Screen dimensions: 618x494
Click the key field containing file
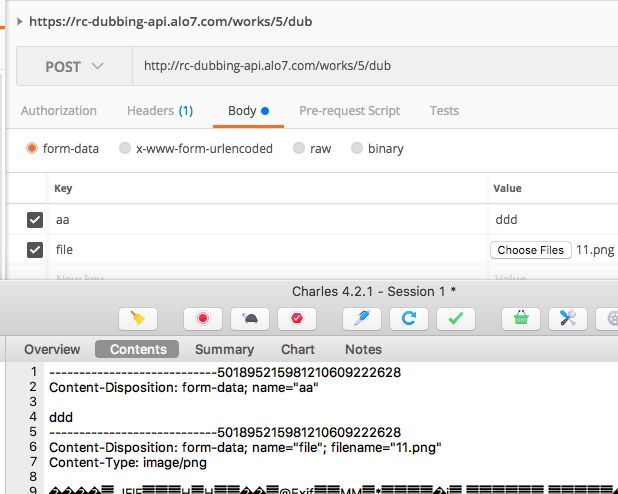click(268, 250)
